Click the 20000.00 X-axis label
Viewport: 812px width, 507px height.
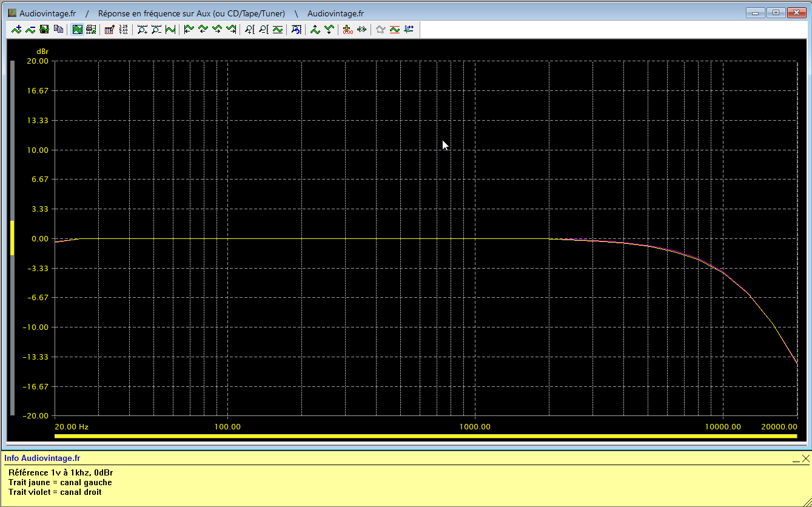[779, 427]
